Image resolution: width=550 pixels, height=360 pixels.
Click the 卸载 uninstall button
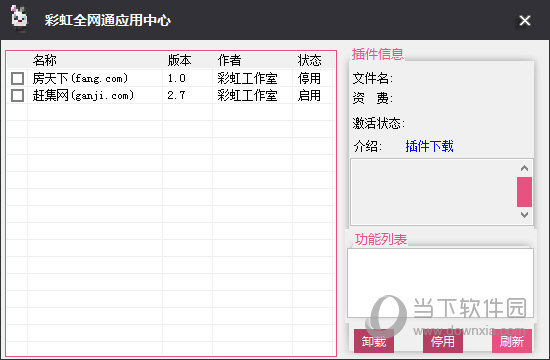pyautogui.click(x=374, y=341)
